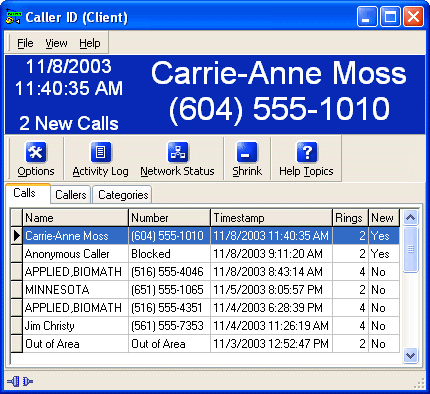Click timestamp 11/4/2003 11:26:19 AM

(x=272, y=326)
